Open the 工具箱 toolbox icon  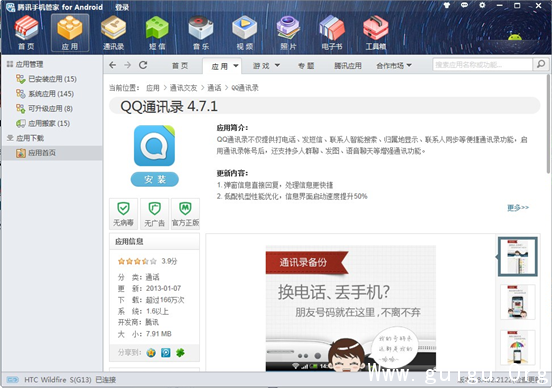click(376, 33)
